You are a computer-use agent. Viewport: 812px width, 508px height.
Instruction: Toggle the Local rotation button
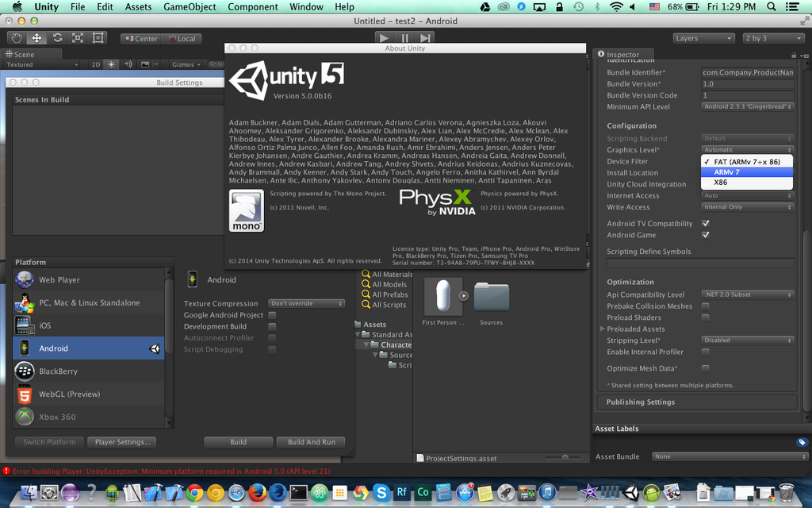click(x=182, y=38)
